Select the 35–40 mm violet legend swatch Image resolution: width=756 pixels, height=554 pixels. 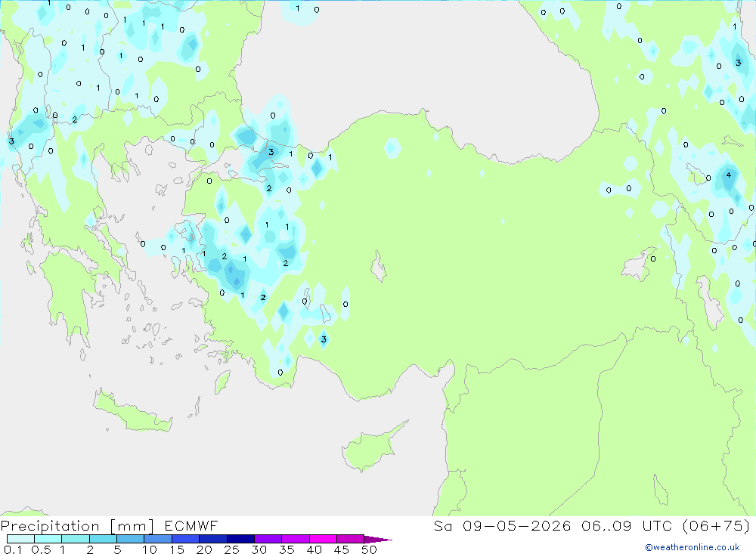[296, 539]
